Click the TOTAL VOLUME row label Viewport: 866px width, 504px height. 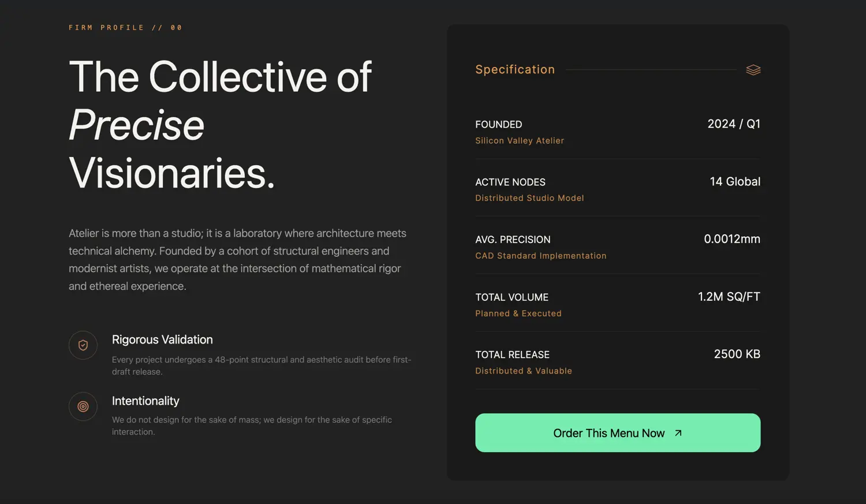(512, 297)
